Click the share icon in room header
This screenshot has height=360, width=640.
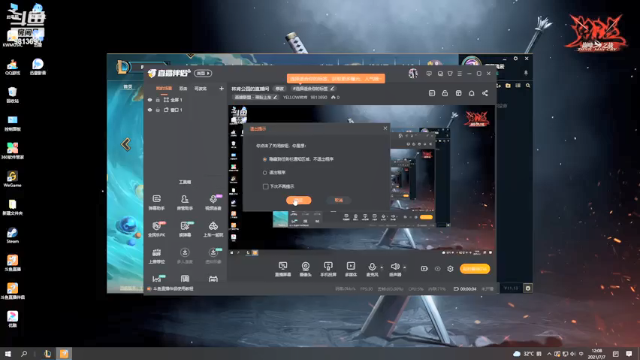pos(485,93)
